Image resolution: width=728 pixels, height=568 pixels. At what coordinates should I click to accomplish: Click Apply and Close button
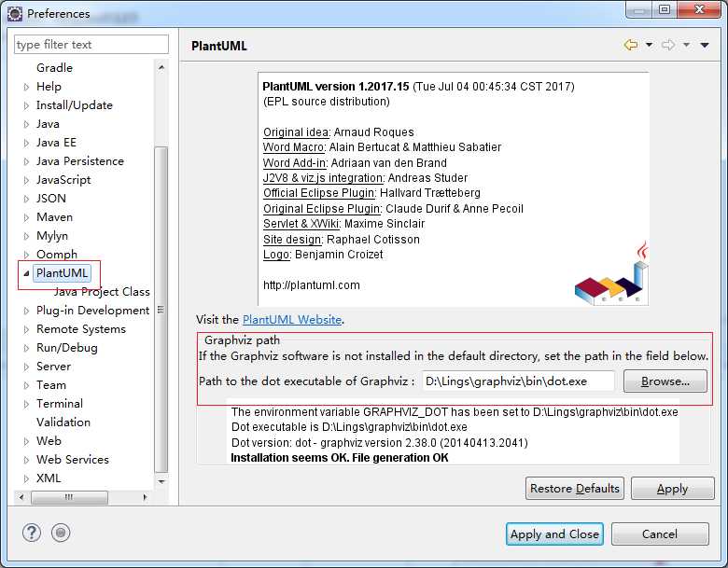point(554,534)
